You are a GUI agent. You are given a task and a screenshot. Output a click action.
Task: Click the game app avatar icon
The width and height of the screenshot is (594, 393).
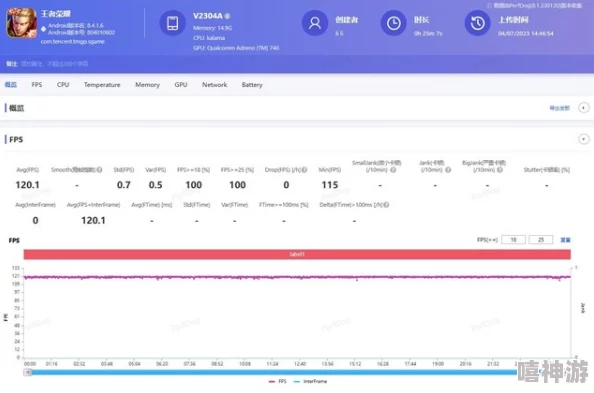pos(22,23)
